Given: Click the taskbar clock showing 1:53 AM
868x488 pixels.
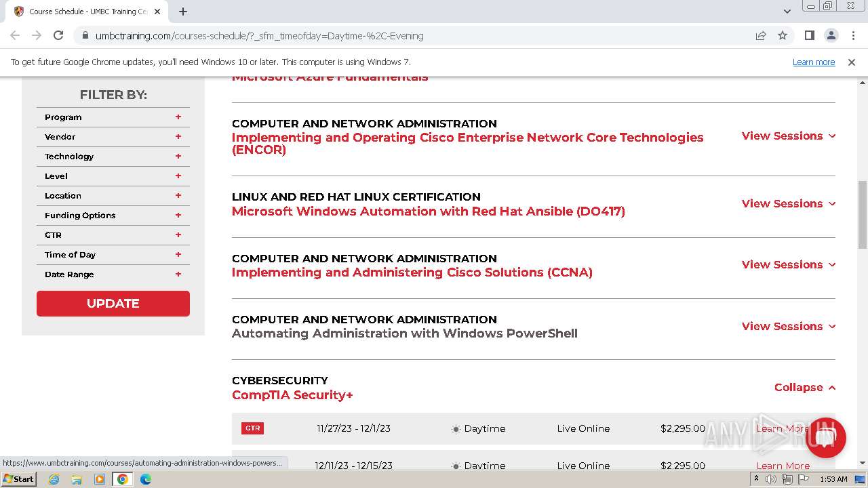Looking at the screenshot, I should point(833,479).
